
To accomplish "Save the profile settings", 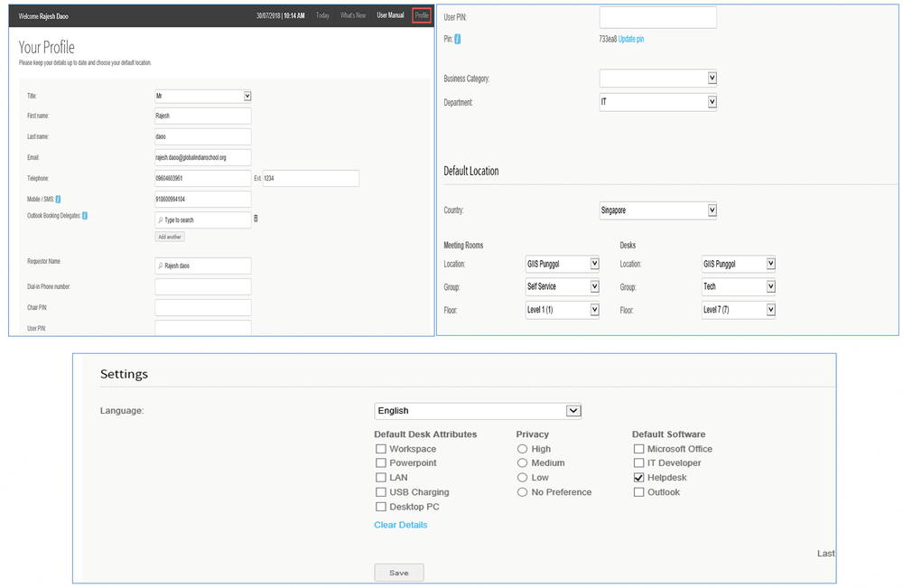I will click(399, 573).
